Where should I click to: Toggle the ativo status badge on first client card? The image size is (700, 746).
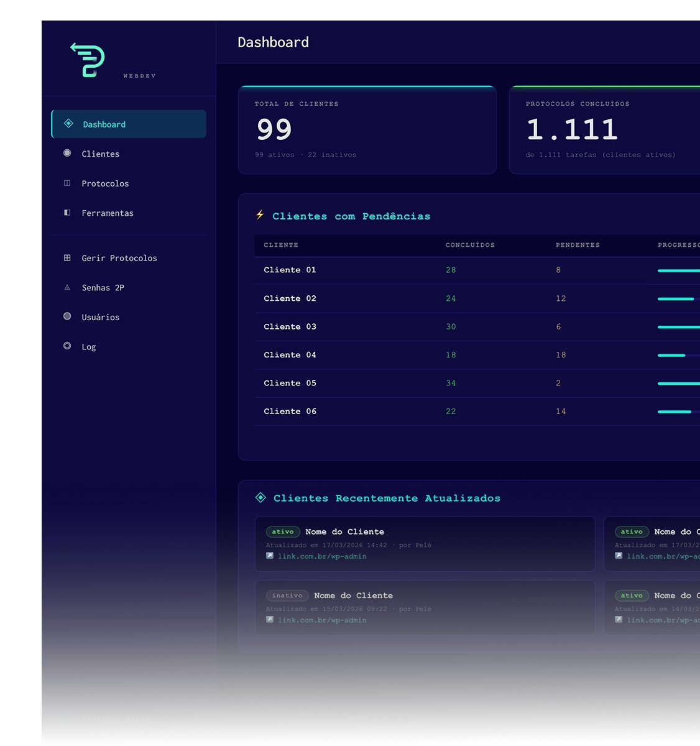(283, 532)
